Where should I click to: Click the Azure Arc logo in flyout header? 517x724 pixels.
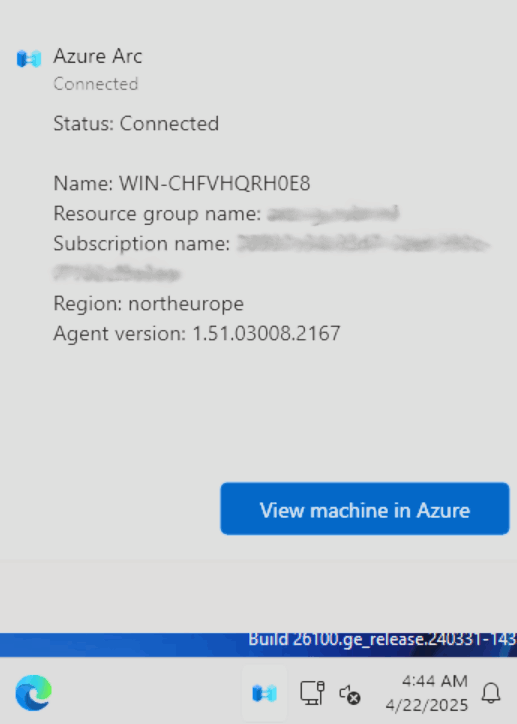29,59
